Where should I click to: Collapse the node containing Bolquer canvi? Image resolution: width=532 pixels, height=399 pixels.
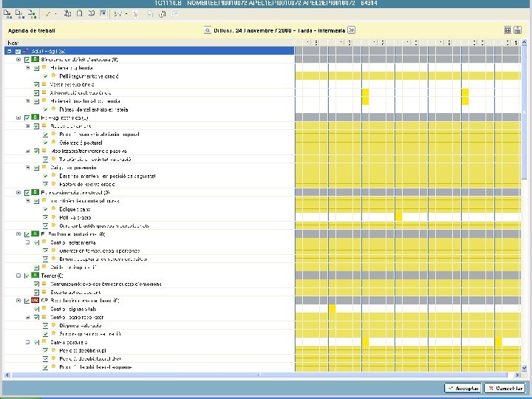click(x=28, y=201)
